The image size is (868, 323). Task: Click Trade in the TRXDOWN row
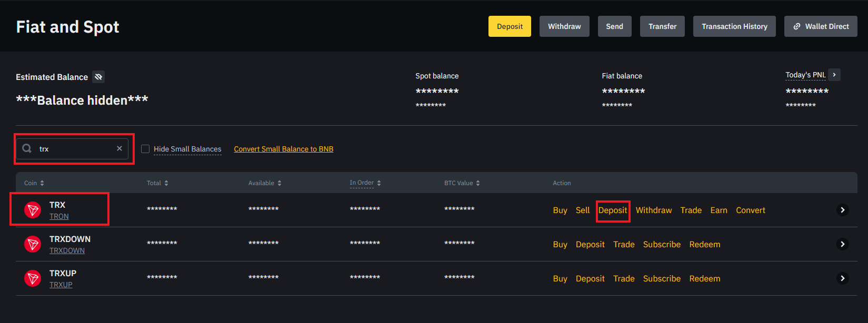[x=624, y=244]
